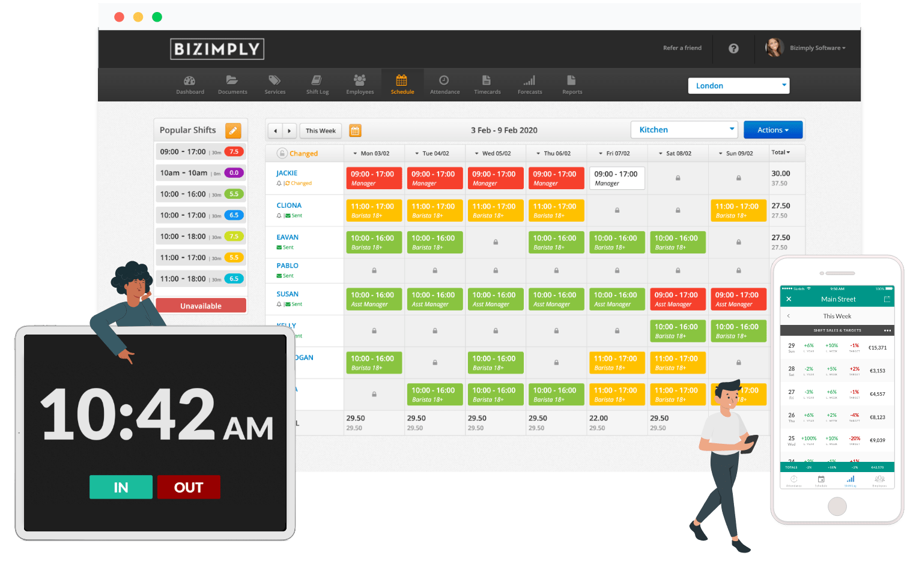
Task: Expand the Sat 08/02 column dropdown
Action: coord(661,154)
